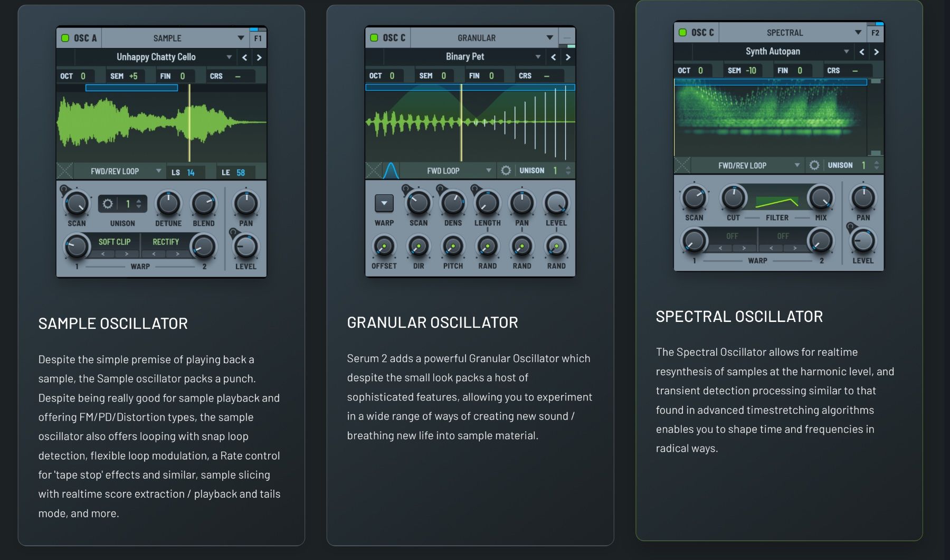The width and height of the screenshot is (950, 560).
Task: Toggle the Spectral OSC C power LED
Action: click(x=682, y=32)
